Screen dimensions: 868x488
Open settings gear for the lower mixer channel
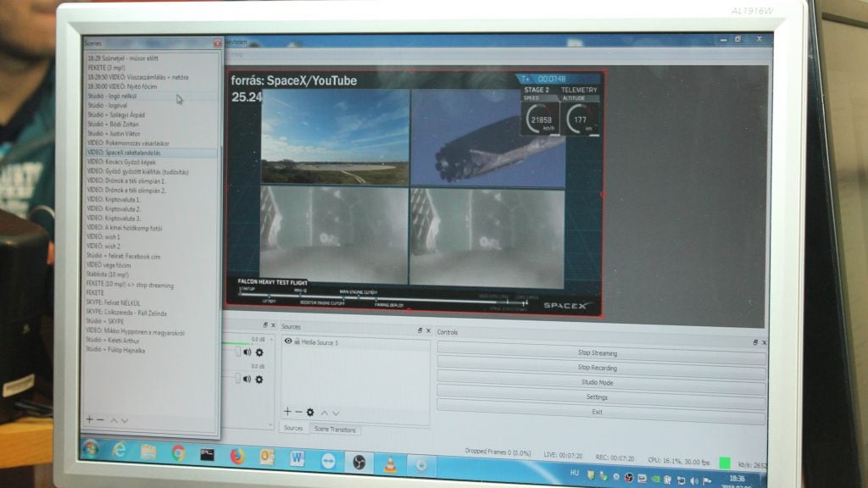coord(259,379)
